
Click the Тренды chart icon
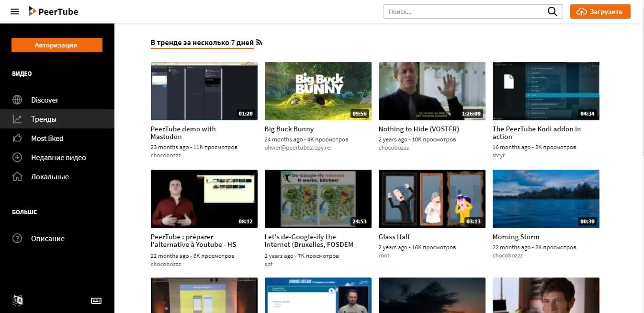[x=17, y=119]
